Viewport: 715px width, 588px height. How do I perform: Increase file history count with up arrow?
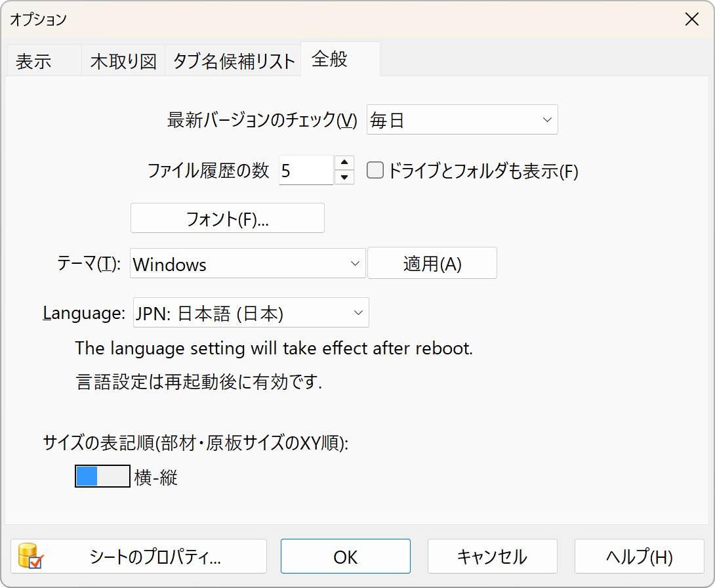[344, 163]
